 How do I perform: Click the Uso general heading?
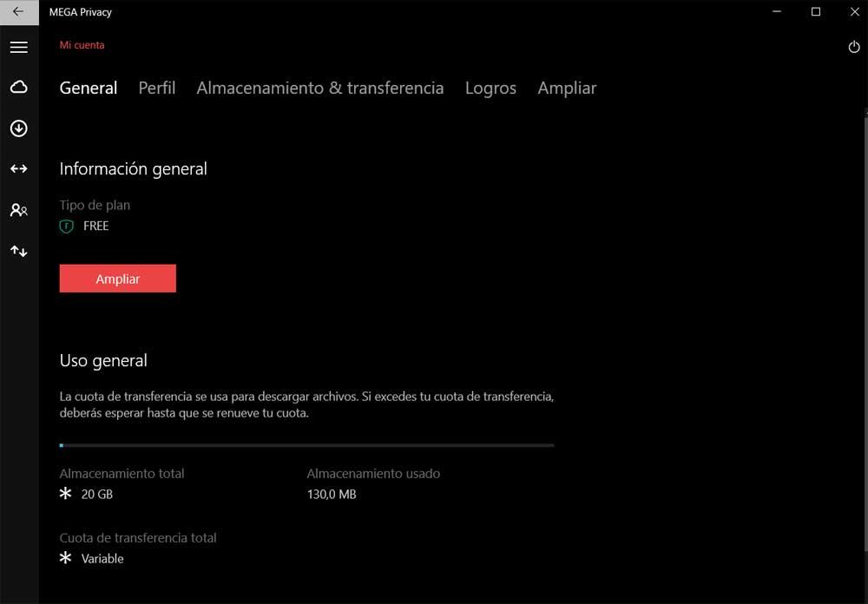pyautogui.click(x=103, y=361)
